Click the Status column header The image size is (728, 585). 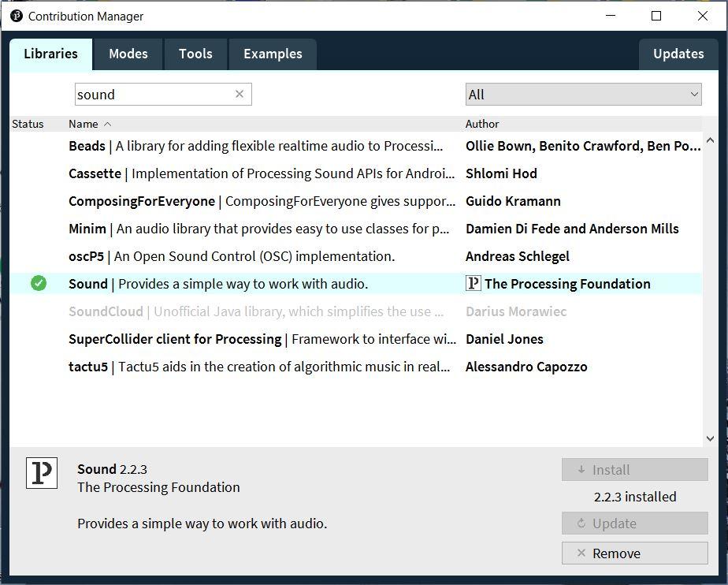(x=28, y=124)
